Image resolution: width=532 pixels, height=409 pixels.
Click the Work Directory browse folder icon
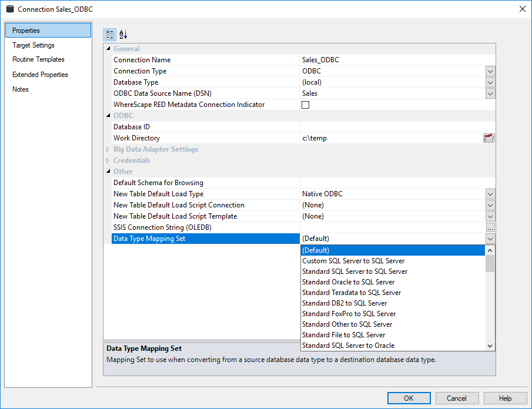489,138
